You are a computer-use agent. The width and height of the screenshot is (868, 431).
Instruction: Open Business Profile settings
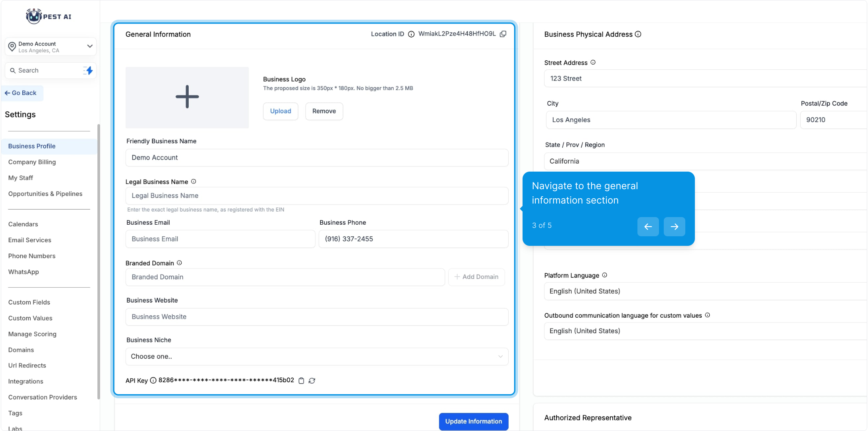(49, 146)
